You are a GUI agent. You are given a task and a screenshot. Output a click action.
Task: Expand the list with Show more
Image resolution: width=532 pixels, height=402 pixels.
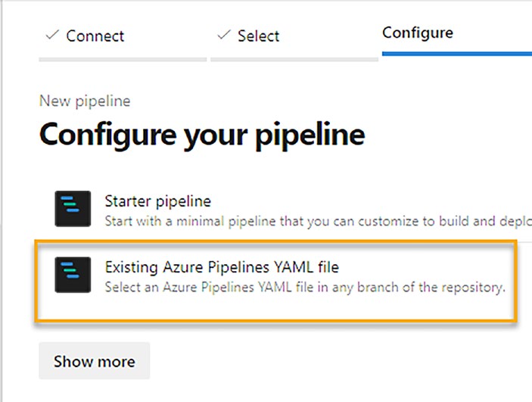tap(95, 361)
